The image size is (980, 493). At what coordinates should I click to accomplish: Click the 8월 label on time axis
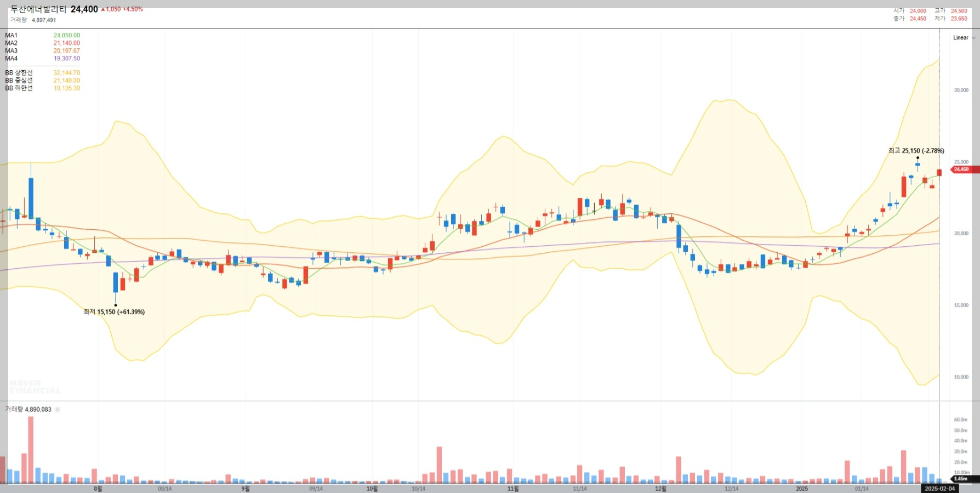[x=98, y=489]
